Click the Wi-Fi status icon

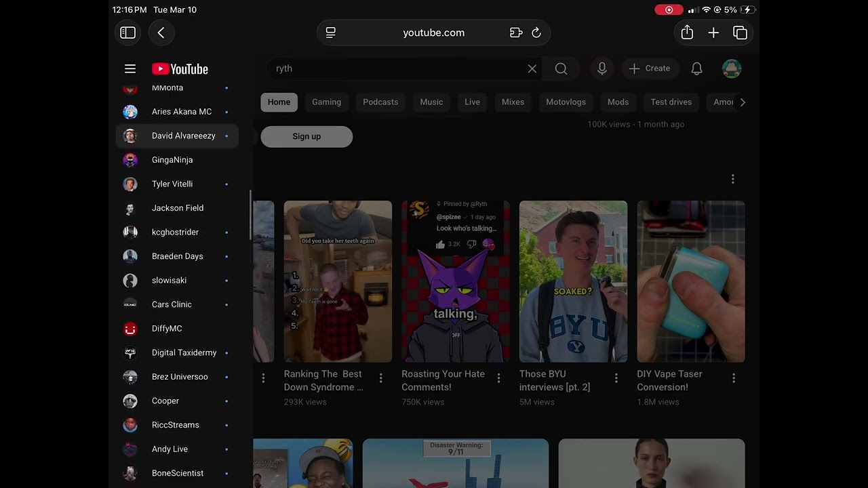tap(707, 10)
